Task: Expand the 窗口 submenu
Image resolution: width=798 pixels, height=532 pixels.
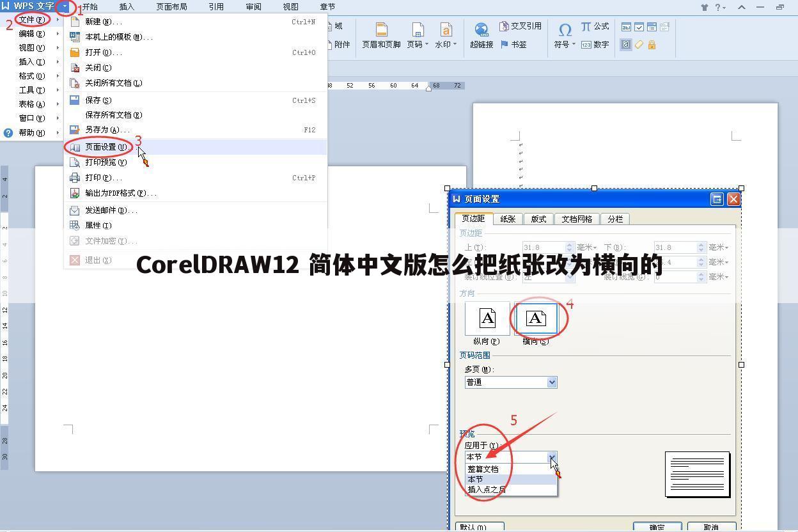Action: coord(58,118)
